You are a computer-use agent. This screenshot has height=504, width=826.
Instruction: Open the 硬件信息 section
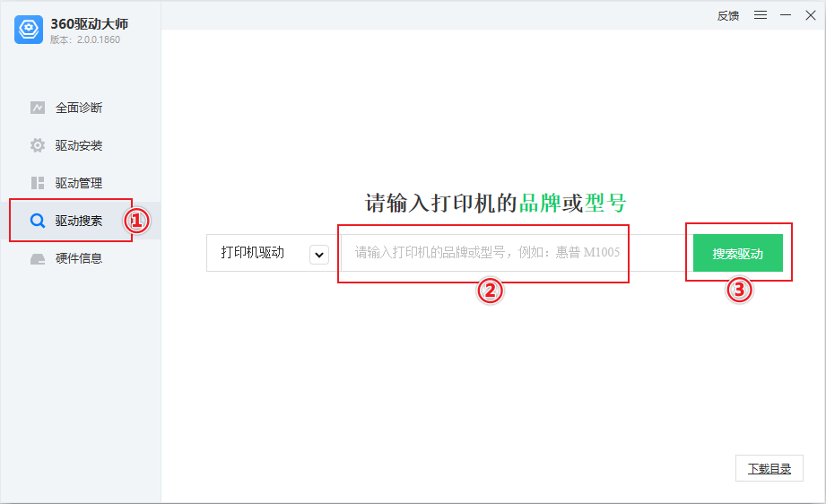(81, 258)
